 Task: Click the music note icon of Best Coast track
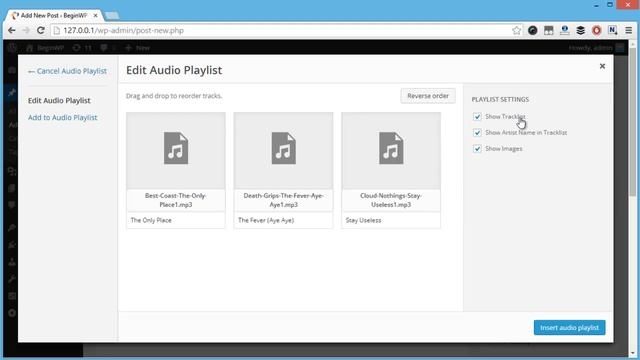[176, 148]
